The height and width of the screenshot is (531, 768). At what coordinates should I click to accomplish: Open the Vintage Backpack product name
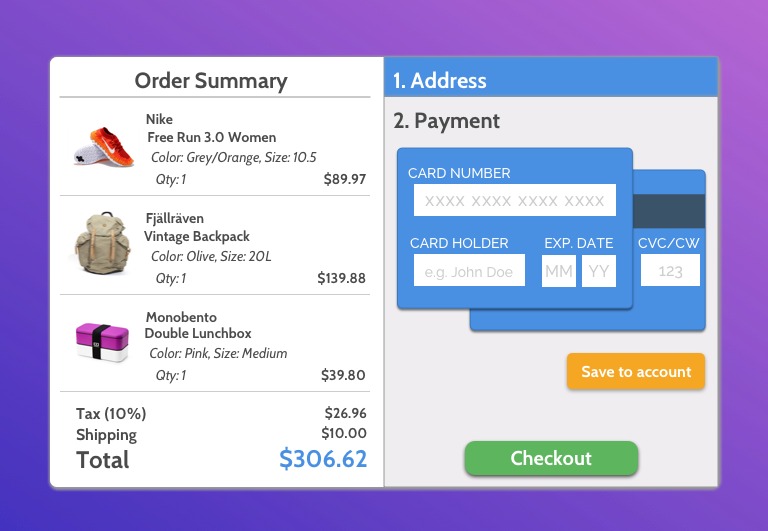[197, 237]
